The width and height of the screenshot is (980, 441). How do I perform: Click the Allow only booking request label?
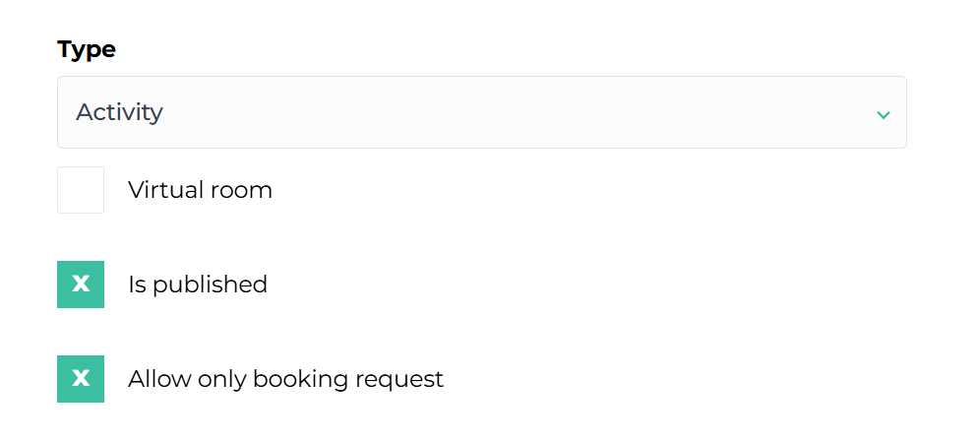(285, 379)
